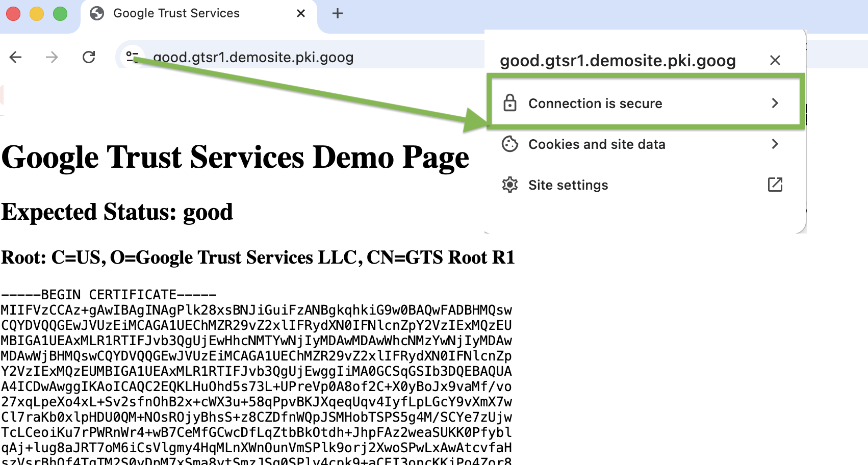Click the Expected Status: good heading

[x=117, y=212]
